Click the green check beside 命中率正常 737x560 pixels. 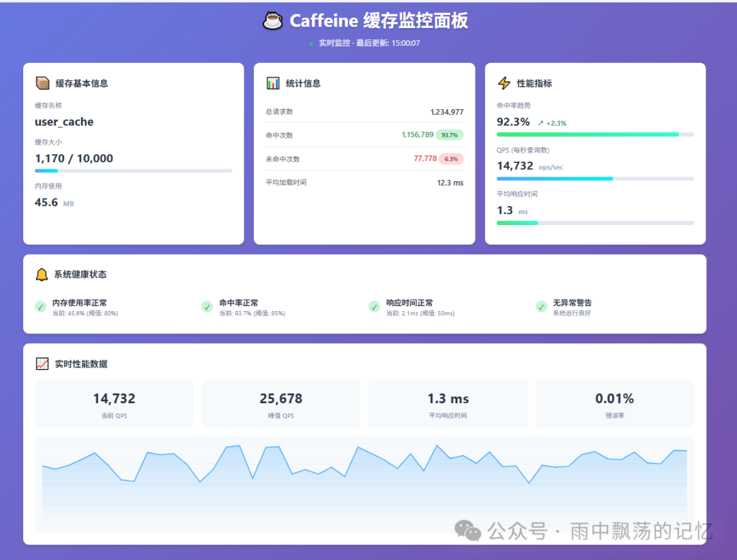[207, 307]
